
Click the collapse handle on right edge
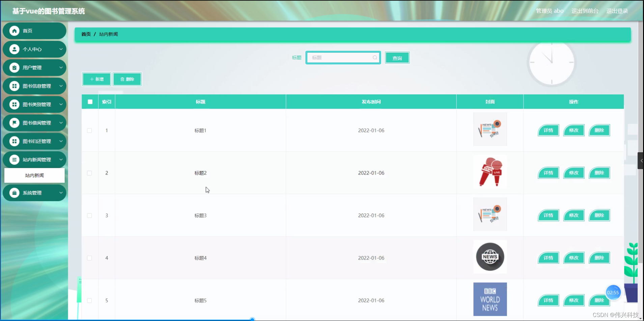pyautogui.click(x=641, y=161)
